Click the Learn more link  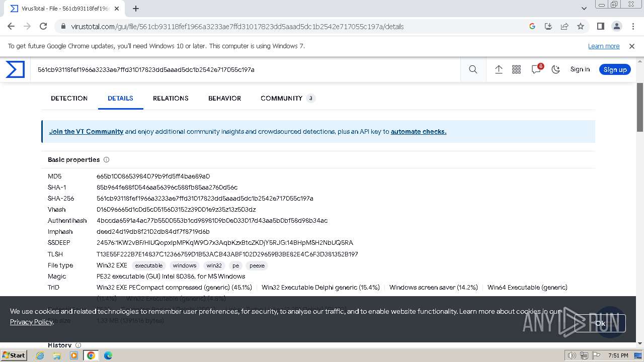[x=604, y=46]
